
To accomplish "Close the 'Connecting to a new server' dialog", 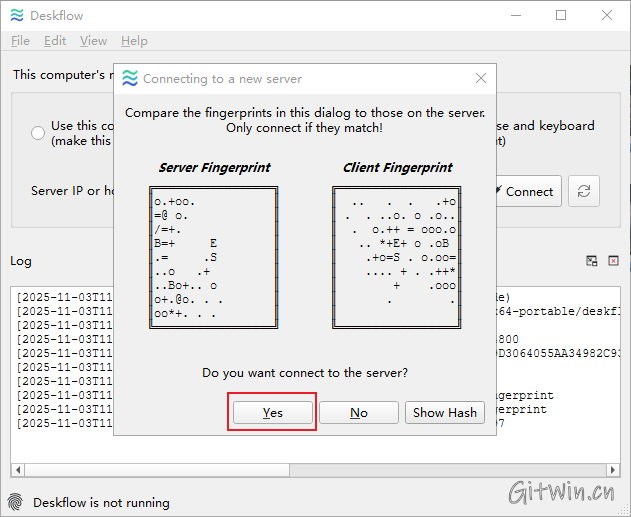I will pos(481,78).
